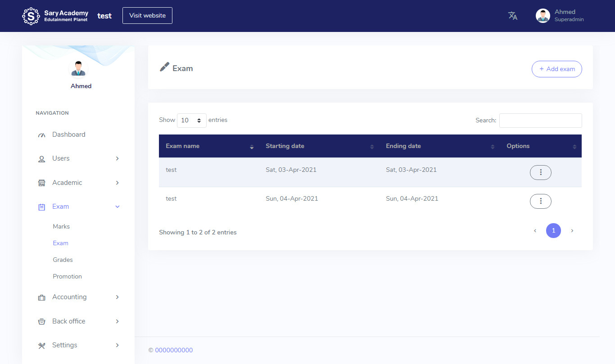The height and width of the screenshot is (364, 615).
Task: Click the Back office menu label
Action: pyautogui.click(x=68, y=321)
